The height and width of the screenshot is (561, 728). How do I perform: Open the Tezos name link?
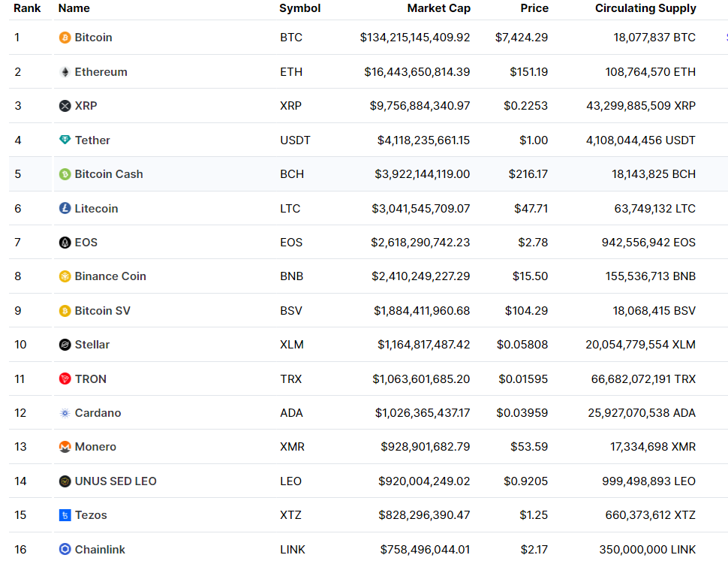[91, 515]
